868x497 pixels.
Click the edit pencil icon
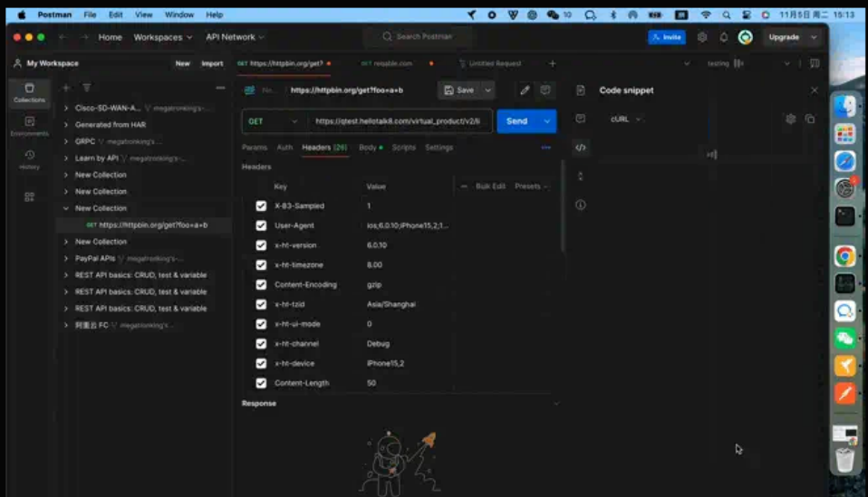[525, 91]
